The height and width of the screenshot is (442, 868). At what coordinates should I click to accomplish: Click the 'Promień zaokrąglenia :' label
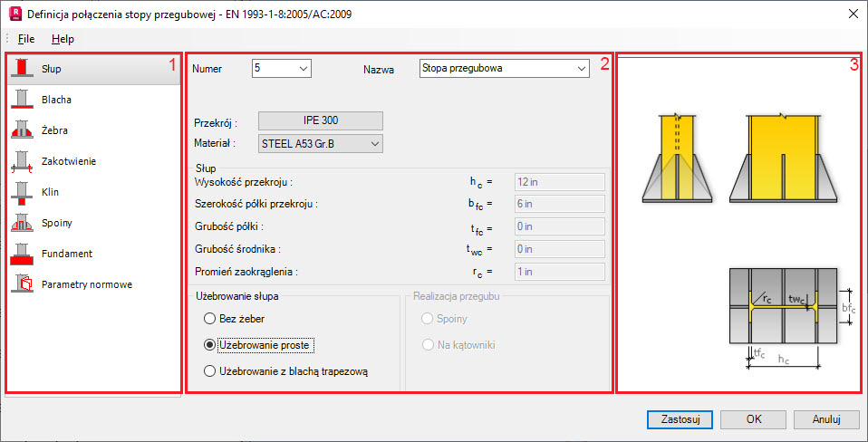coord(246,272)
